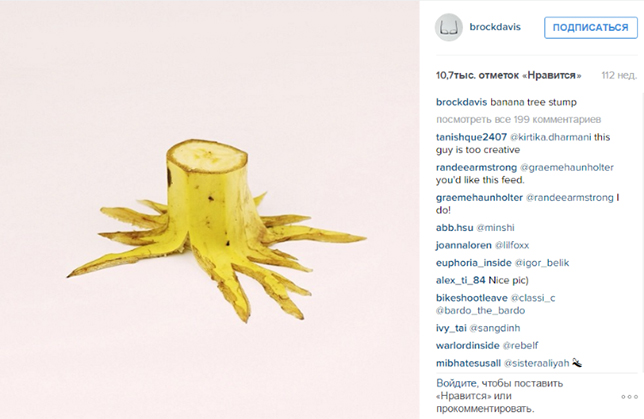Screen dimensions: 644x419
Task: Click the @sisteraaliyah mention link
Action: 536,363
